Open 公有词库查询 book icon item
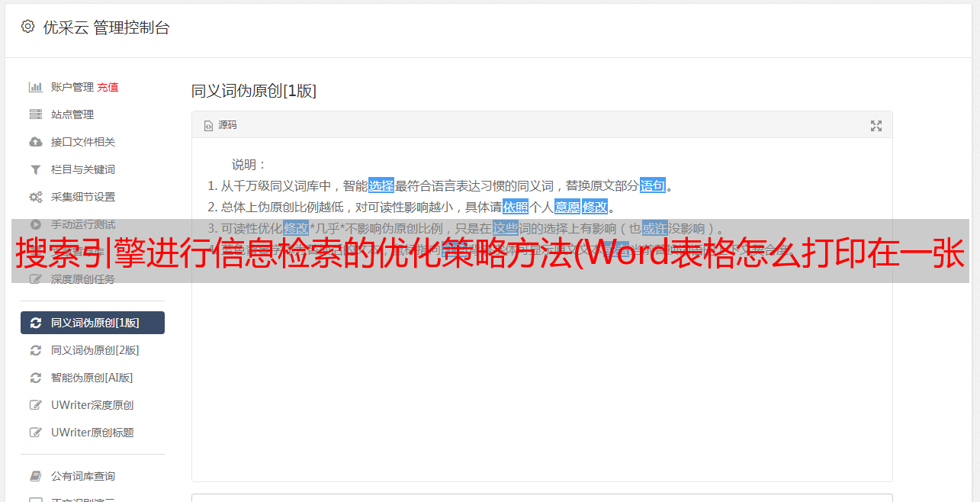 click(36, 476)
